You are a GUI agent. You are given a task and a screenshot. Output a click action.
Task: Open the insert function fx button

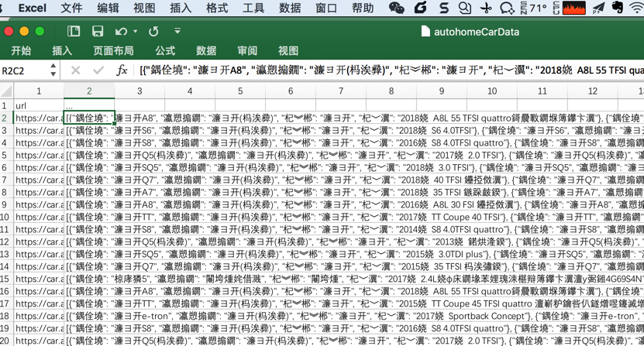tap(122, 70)
